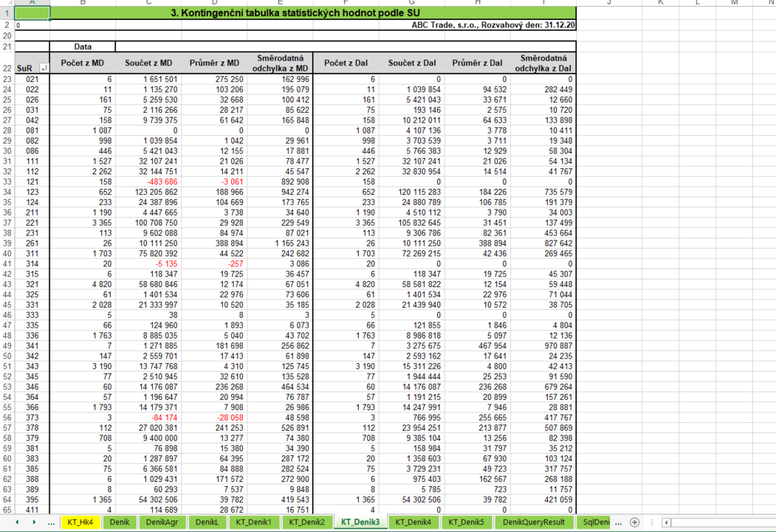
Task: Show hidden sheets via left ellipsis
Action: [51, 522]
